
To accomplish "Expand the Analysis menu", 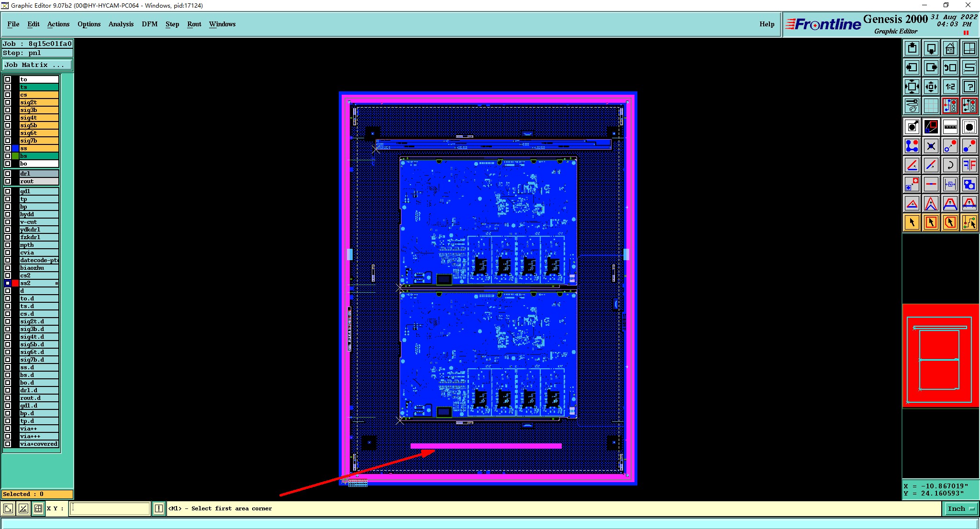I will [x=121, y=24].
